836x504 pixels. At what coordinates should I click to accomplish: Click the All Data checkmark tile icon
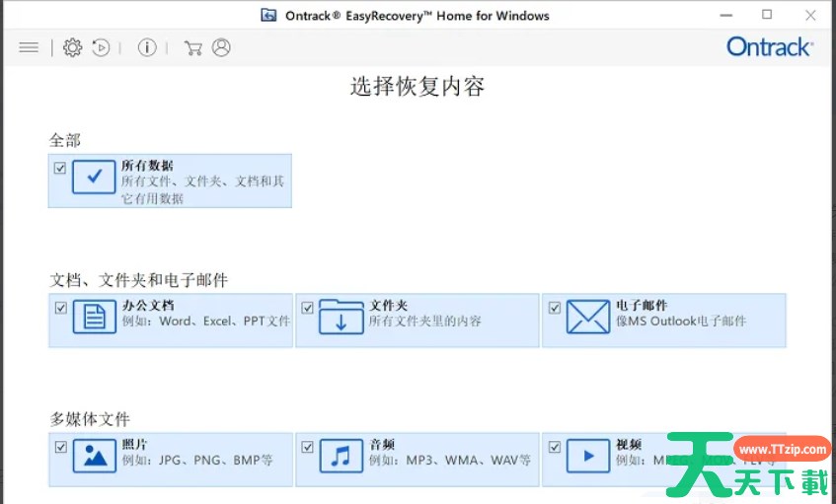click(x=94, y=177)
